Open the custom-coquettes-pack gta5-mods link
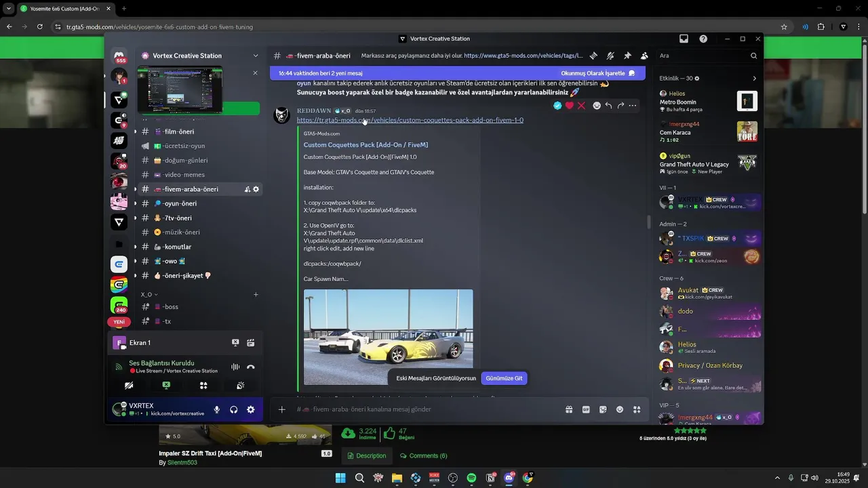The height and width of the screenshot is (488, 868). pos(410,120)
